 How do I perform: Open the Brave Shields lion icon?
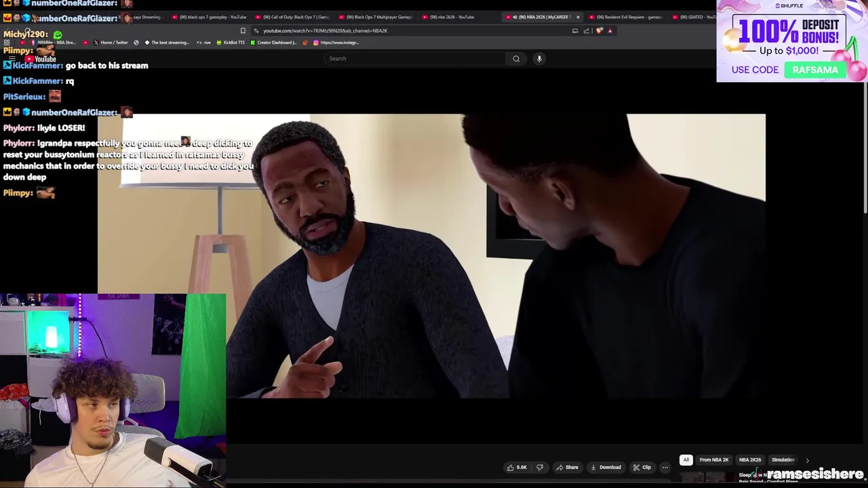coord(599,30)
